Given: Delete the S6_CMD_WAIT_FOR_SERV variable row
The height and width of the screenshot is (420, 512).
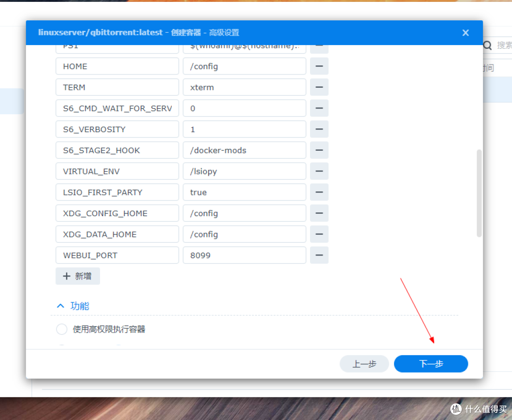Looking at the screenshot, I should pos(319,108).
